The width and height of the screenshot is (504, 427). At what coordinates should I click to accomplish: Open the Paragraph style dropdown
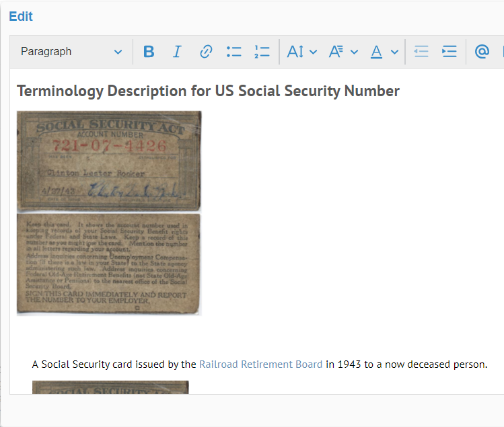71,52
